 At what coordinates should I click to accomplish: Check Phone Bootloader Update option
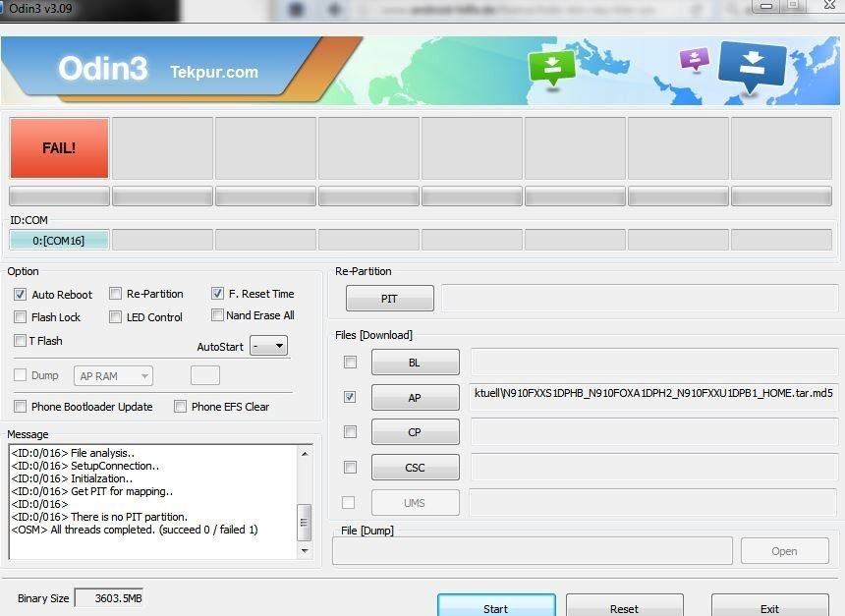pos(20,407)
